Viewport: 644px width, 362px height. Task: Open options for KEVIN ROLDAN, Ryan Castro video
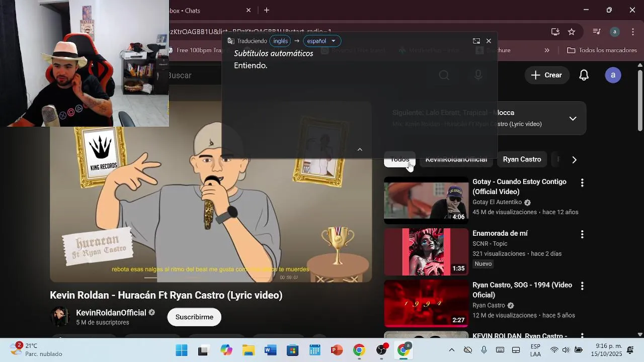pyautogui.click(x=582, y=335)
